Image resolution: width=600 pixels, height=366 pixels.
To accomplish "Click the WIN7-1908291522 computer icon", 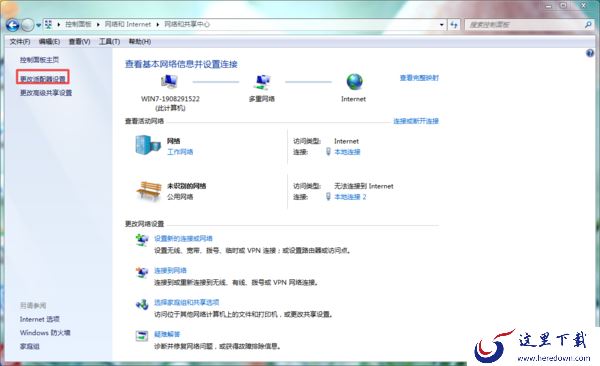I will coord(169,82).
